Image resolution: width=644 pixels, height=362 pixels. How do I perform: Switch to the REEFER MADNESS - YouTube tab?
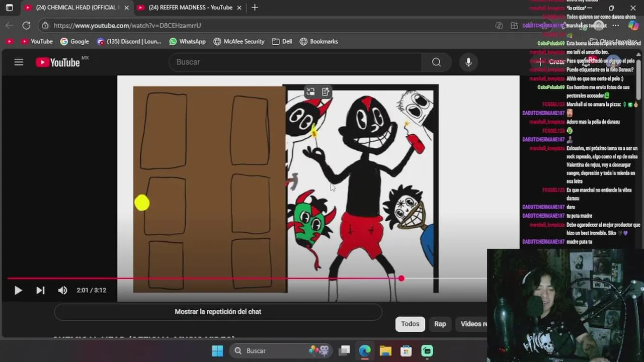[189, 8]
